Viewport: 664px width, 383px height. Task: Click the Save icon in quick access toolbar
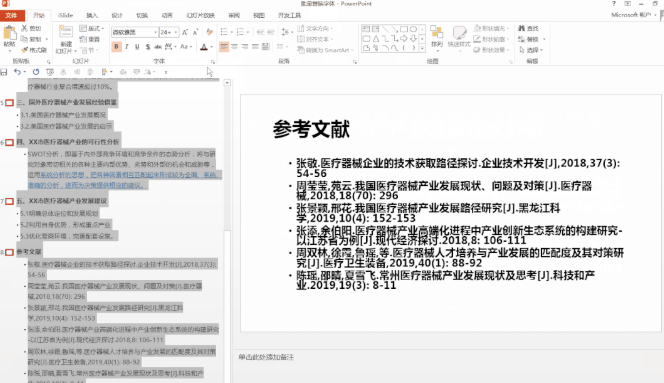click(x=4, y=72)
